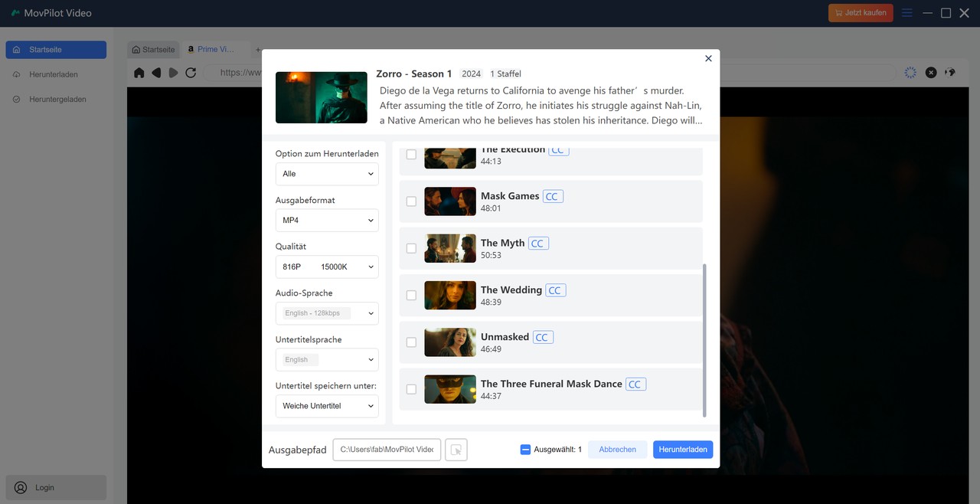980x504 pixels.
Task: Click the folder picker next to Ausgabepfad
Action: click(456, 450)
